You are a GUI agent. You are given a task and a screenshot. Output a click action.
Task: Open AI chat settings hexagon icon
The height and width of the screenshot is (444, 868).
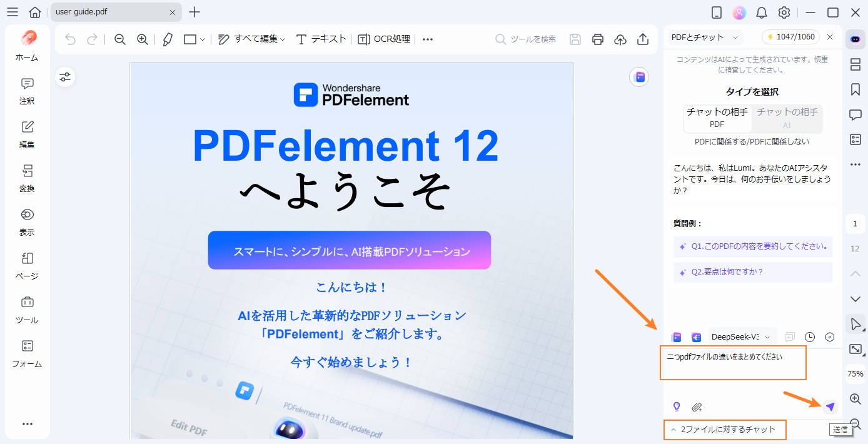tap(830, 336)
